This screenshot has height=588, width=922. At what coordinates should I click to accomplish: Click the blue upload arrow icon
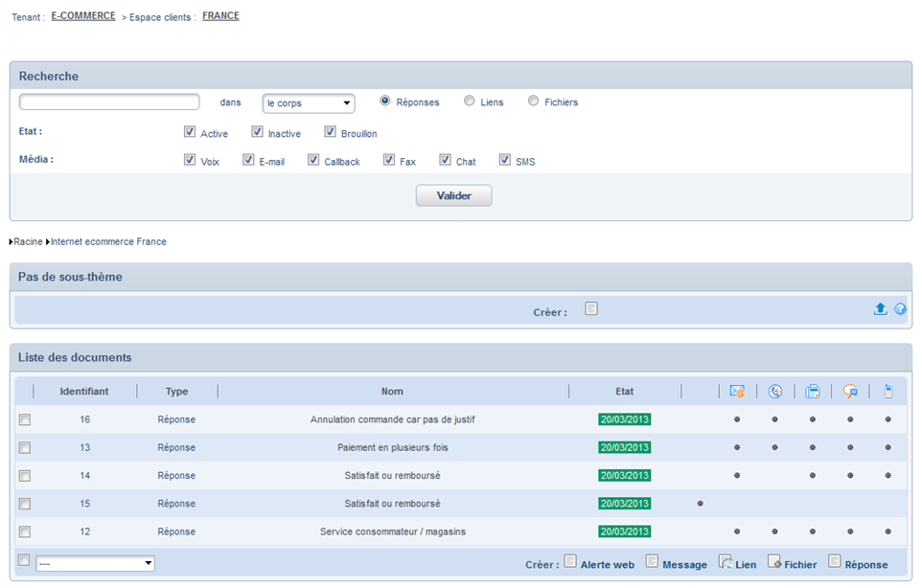click(880, 309)
